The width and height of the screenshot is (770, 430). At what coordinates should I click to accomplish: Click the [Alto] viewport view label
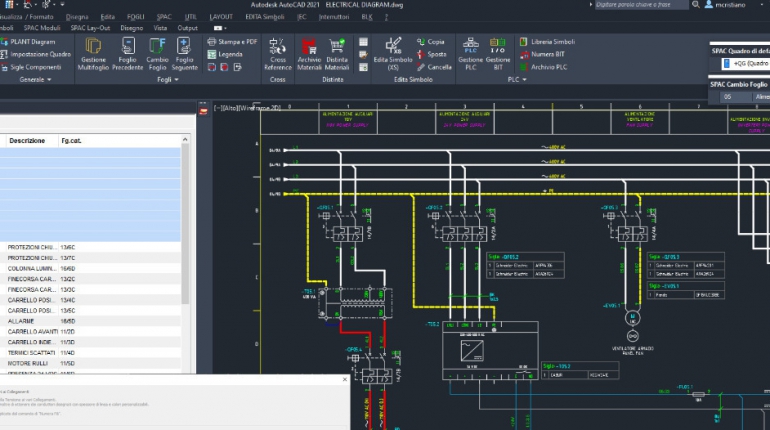[x=230, y=108]
